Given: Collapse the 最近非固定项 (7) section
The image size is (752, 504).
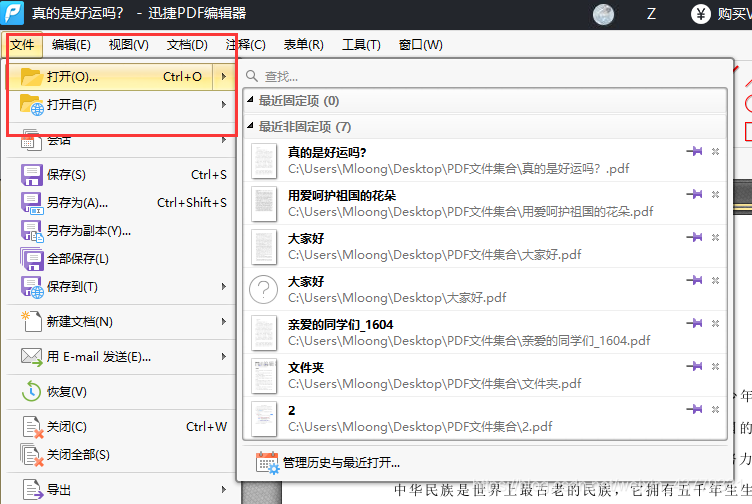Looking at the screenshot, I should pyautogui.click(x=250, y=125).
